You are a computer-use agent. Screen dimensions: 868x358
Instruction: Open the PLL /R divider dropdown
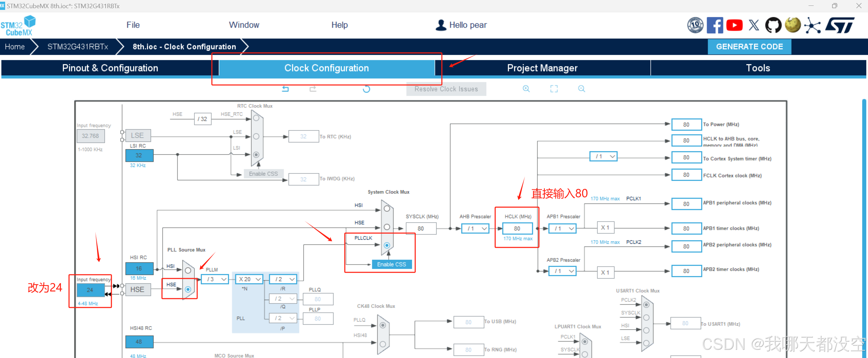[x=283, y=279]
